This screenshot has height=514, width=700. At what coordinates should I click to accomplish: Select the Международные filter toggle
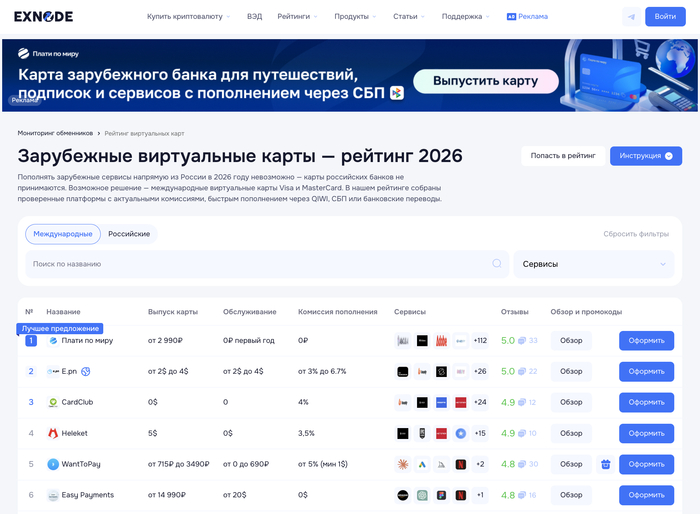[x=63, y=234]
